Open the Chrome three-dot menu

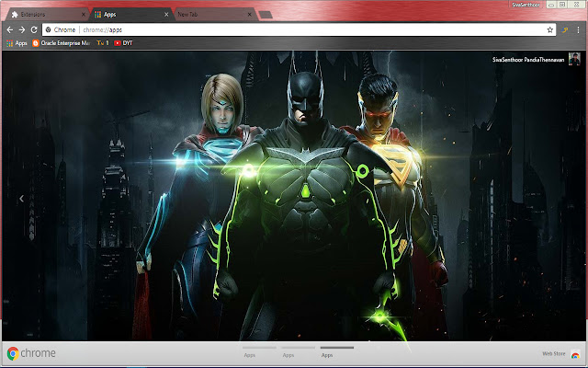[x=578, y=29]
